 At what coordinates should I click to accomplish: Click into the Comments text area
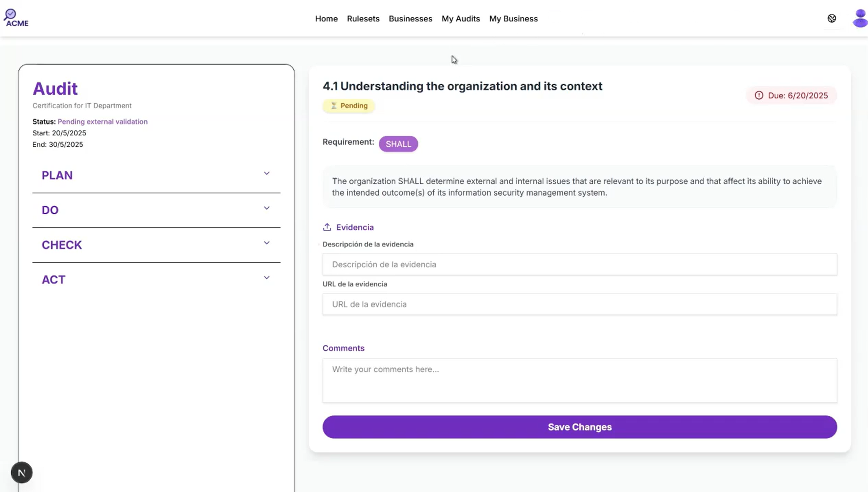579,380
